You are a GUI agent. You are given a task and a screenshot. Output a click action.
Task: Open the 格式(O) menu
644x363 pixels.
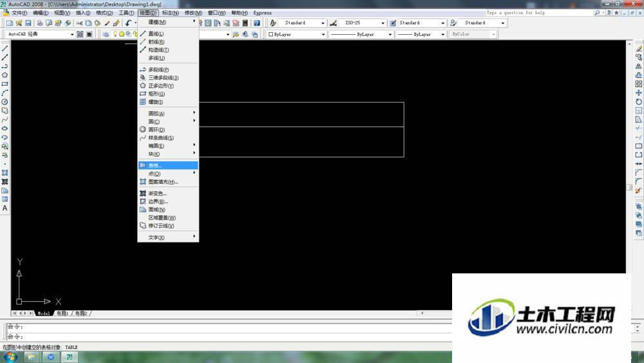(104, 13)
